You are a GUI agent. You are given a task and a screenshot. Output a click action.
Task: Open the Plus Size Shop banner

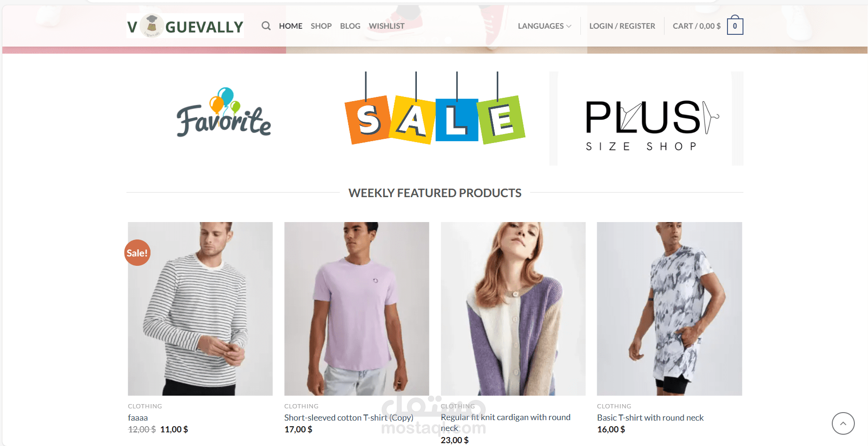coord(647,119)
